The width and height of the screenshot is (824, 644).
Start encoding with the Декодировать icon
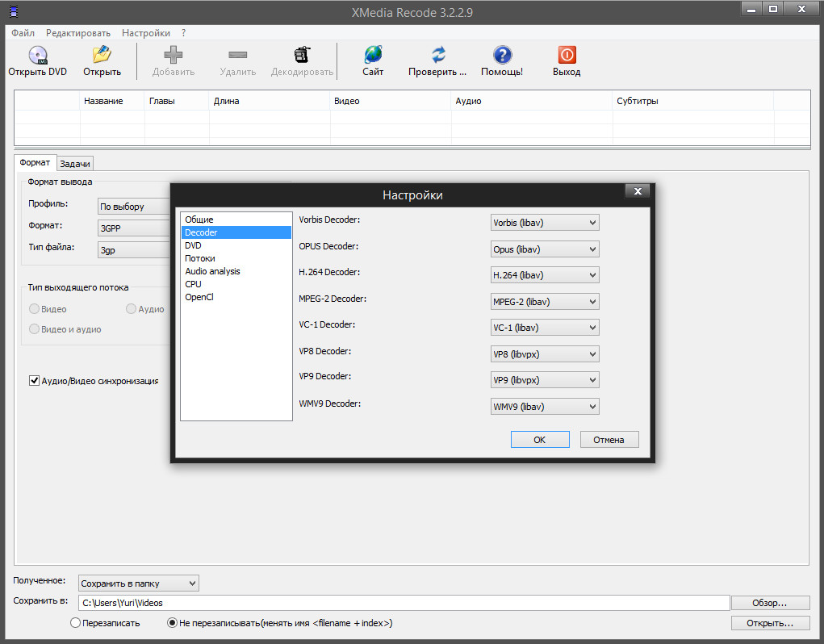[302, 55]
